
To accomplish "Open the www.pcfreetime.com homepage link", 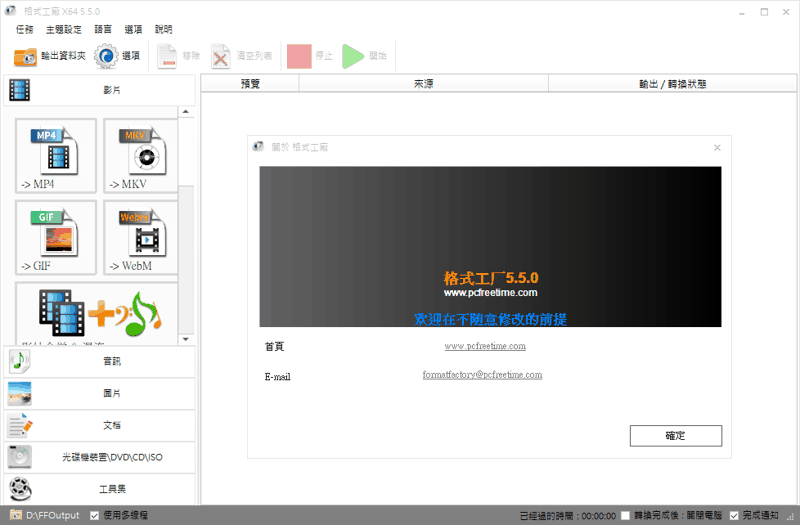I will [x=485, y=346].
